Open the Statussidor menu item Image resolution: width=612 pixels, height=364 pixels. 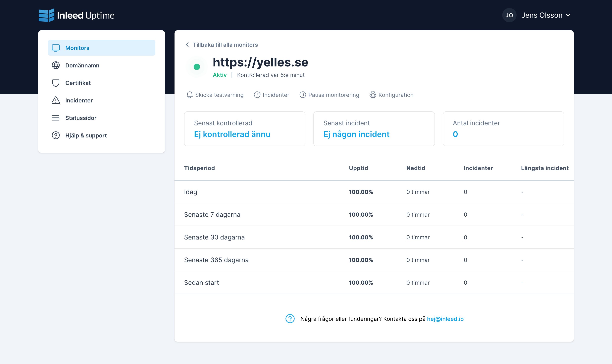coord(80,118)
